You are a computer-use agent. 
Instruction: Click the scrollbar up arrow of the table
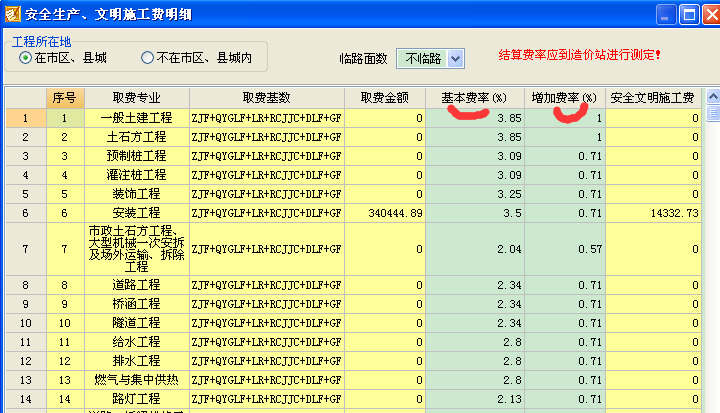[x=712, y=98]
